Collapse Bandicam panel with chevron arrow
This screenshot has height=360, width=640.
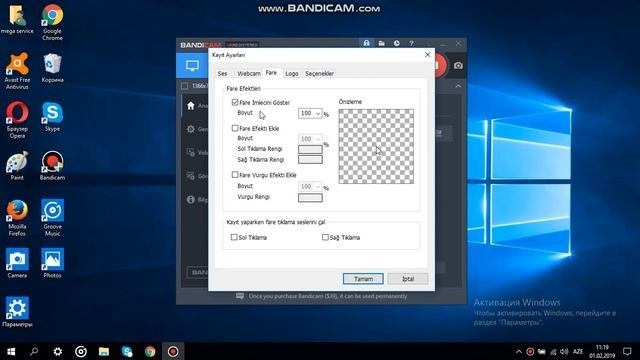point(458,86)
